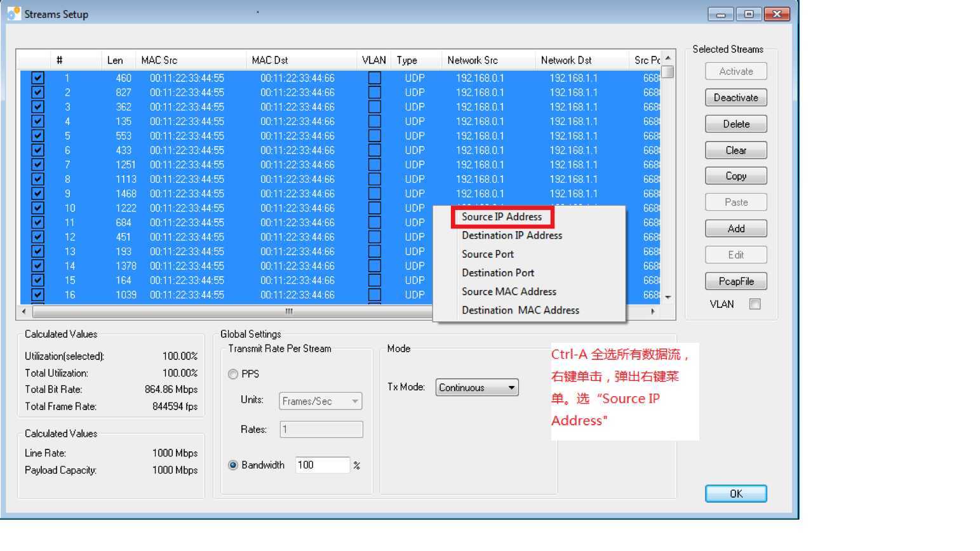Viewport: 980px width, 551px height.
Task: Click MAC Dst cell of stream 12
Action: tap(297, 237)
